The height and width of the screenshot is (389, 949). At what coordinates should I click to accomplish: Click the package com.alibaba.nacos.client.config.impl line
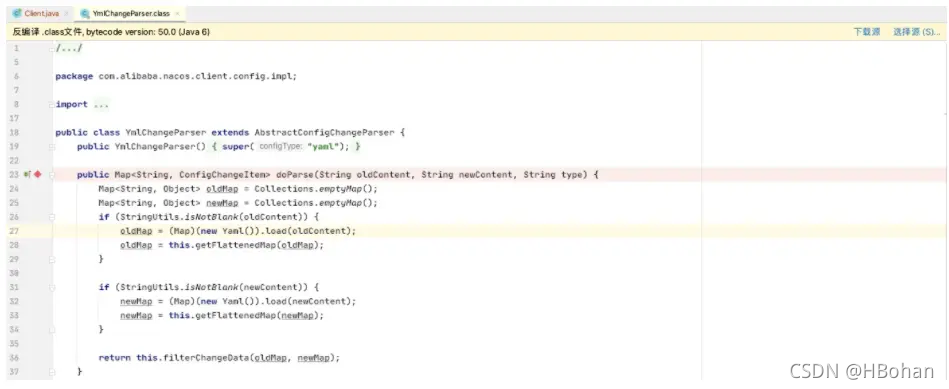point(176,76)
